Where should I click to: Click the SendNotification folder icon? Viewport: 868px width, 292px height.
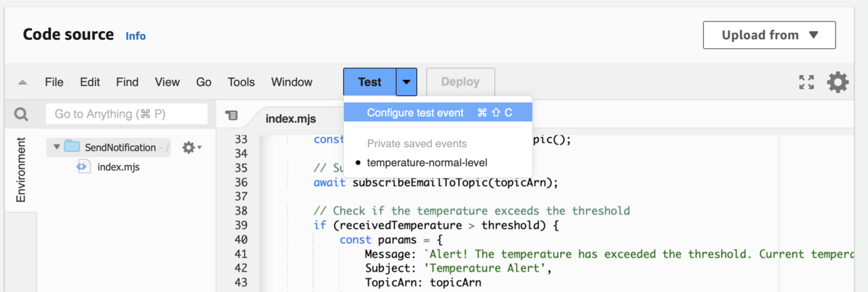click(72, 147)
